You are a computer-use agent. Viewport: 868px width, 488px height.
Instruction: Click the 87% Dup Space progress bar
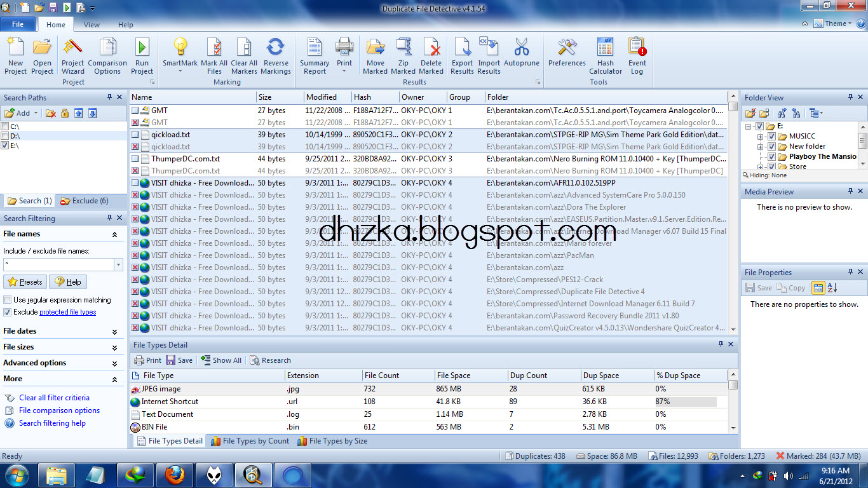point(686,402)
